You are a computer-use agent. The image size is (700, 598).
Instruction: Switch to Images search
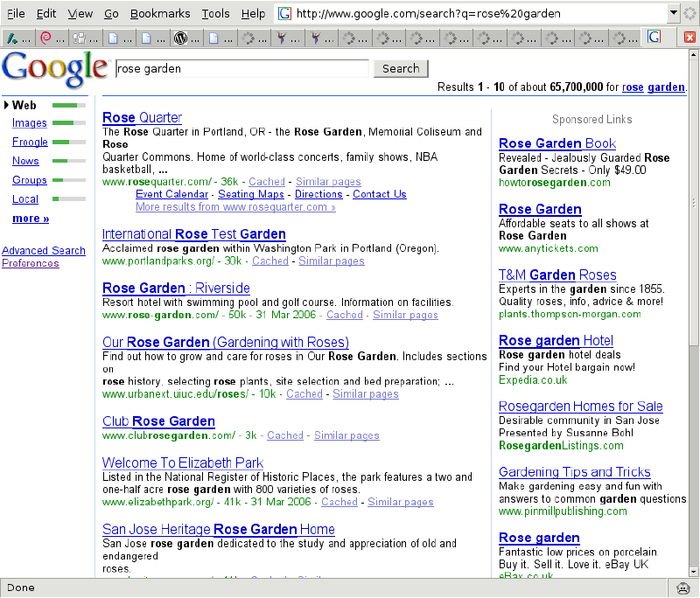(x=30, y=123)
